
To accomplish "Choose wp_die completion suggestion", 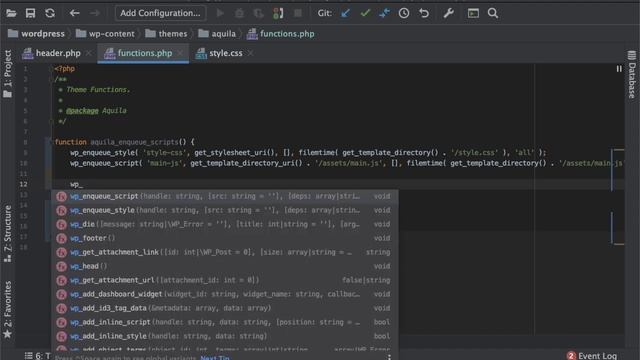I will pyautogui.click(x=224, y=224).
